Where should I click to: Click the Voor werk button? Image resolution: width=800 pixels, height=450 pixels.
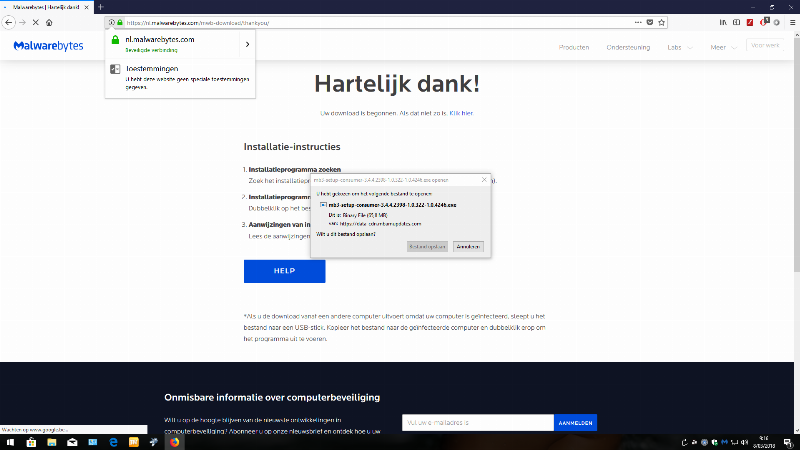pos(765,45)
